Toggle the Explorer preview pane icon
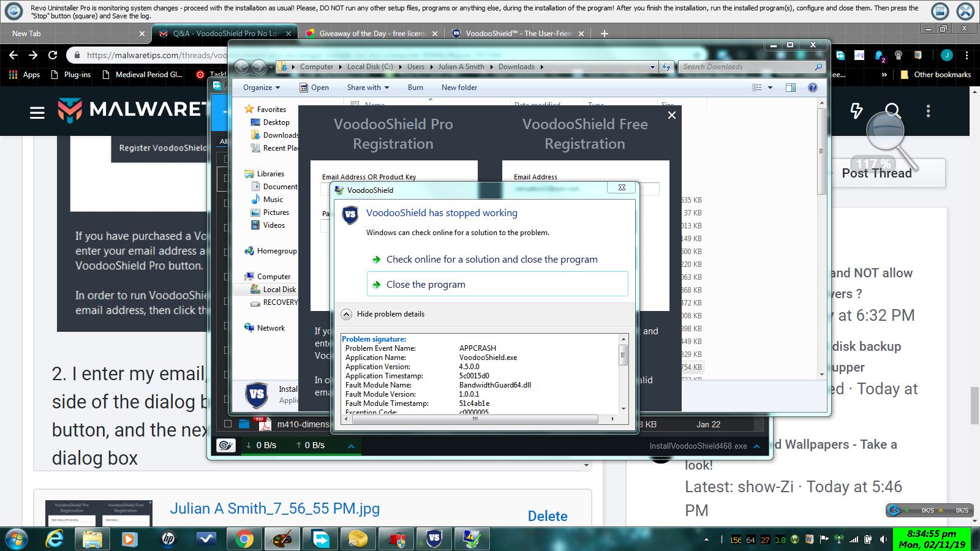The height and width of the screenshot is (551, 980). [791, 88]
